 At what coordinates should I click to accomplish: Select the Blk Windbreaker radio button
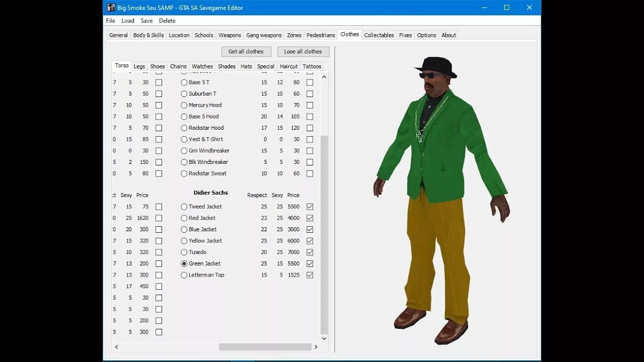pyautogui.click(x=184, y=162)
